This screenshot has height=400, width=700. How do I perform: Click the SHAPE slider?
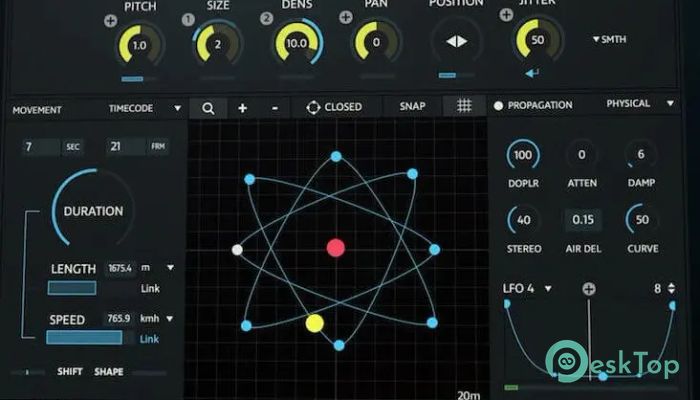point(149,372)
